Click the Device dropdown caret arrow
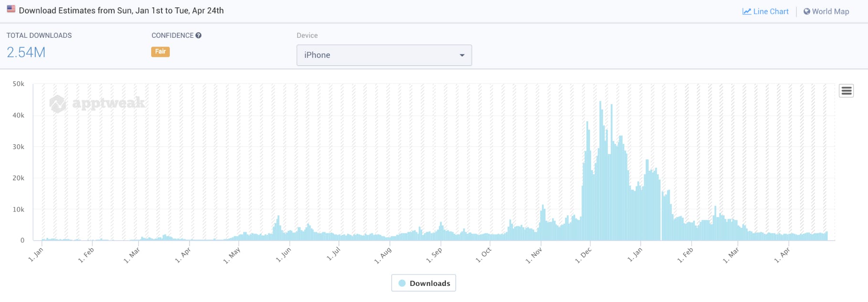 pyautogui.click(x=462, y=55)
